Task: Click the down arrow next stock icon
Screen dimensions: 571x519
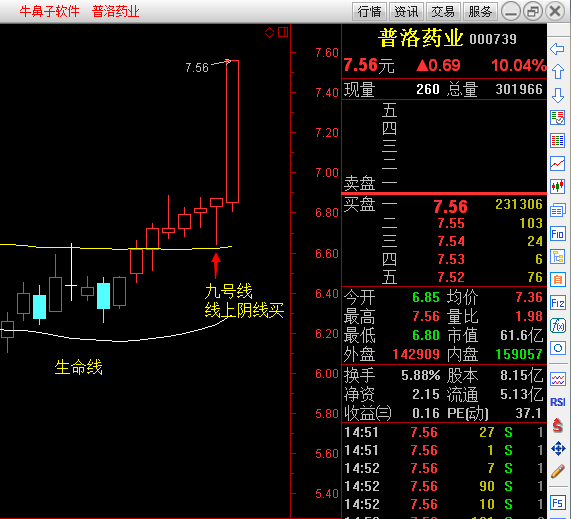Action: [x=558, y=95]
